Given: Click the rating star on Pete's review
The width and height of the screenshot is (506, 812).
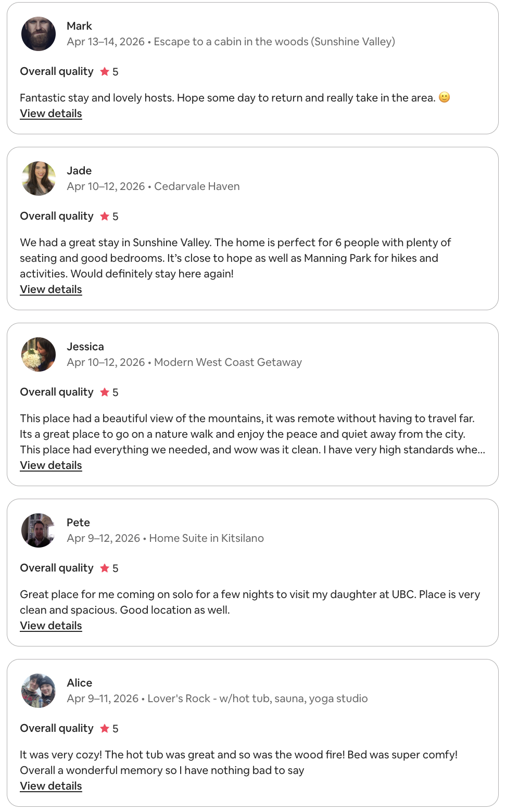Looking at the screenshot, I should [x=105, y=568].
